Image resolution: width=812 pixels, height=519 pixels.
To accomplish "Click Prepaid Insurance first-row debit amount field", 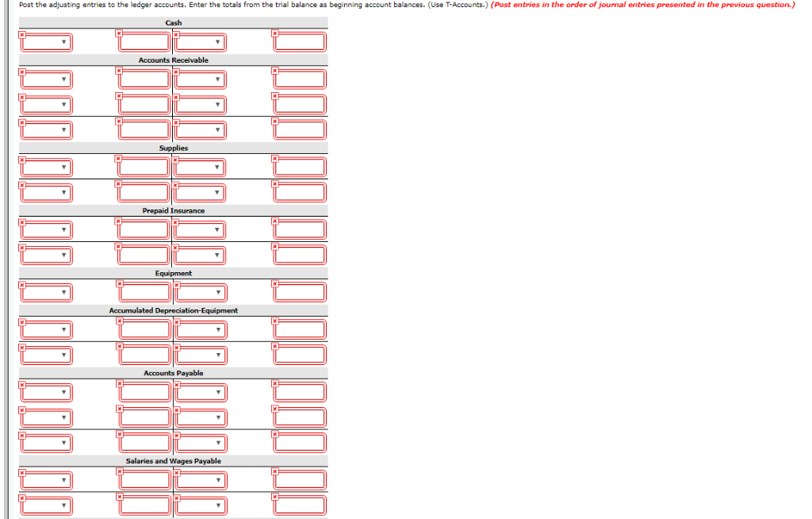I will click(144, 229).
